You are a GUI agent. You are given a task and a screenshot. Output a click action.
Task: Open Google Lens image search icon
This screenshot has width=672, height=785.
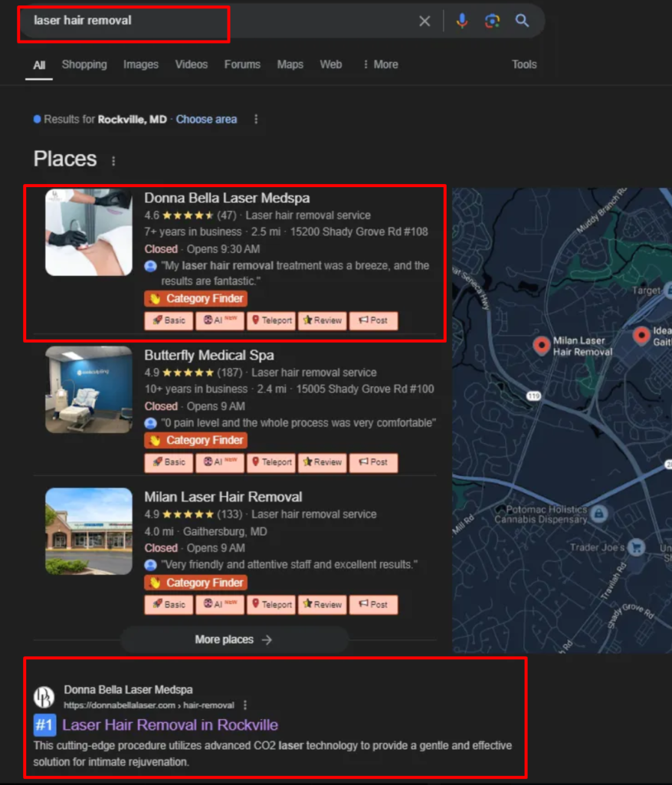coord(492,21)
